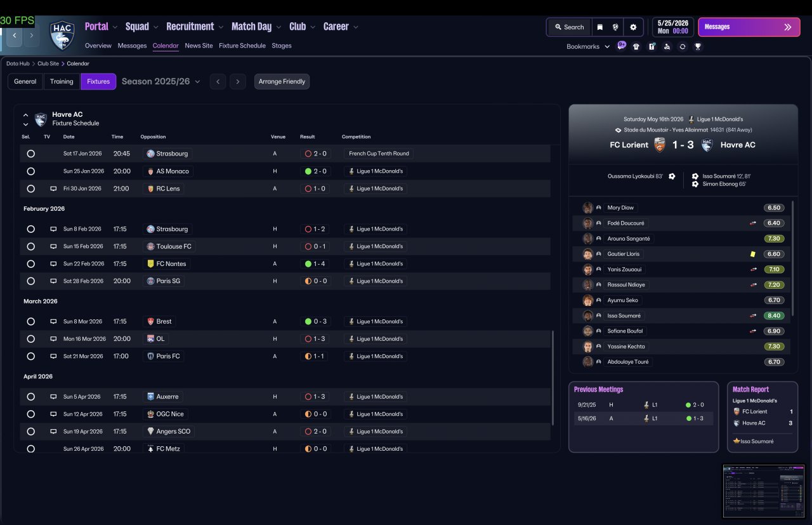
Task: Toggle the Havre AC fixture schedule chevron
Action: (x=25, y=119)
